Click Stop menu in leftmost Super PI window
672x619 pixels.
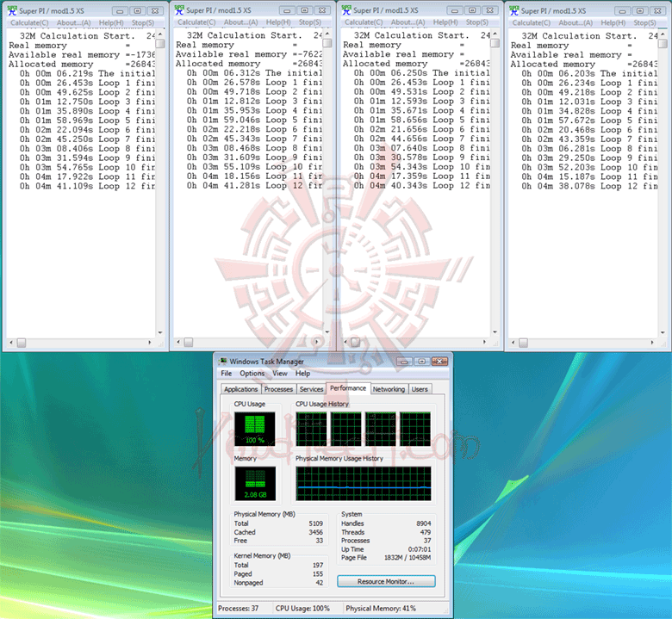pos(143,22)
